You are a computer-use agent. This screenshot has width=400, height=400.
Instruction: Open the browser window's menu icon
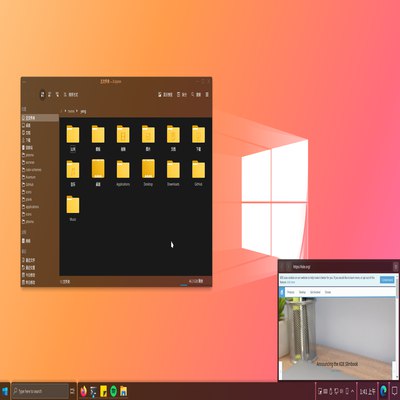click(x=395, y=267)
